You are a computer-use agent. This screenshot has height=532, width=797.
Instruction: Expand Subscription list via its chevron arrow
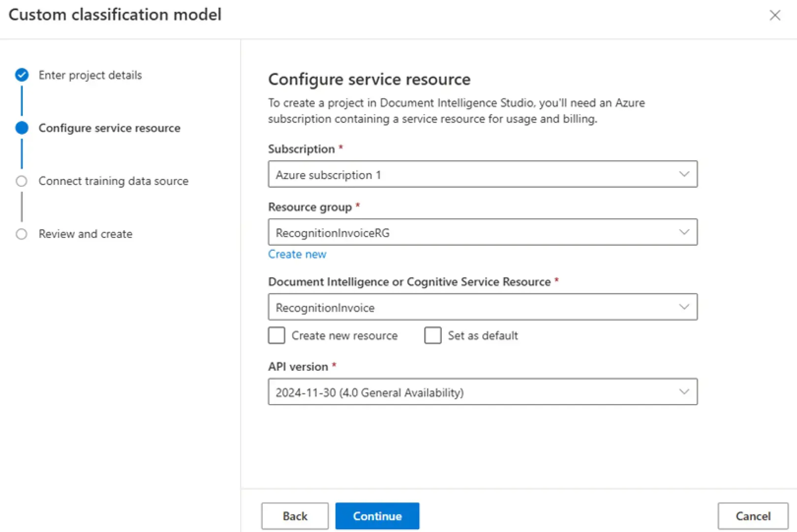684,174
